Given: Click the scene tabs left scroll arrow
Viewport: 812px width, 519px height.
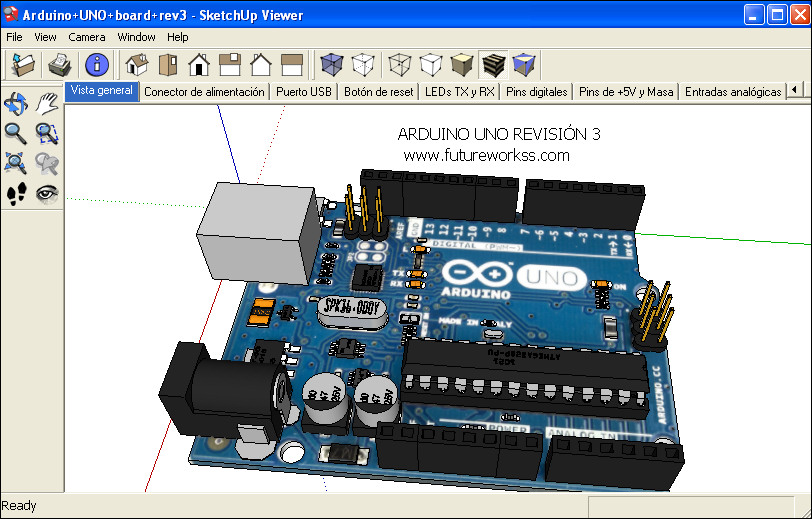Looking at the screenshot, I should pyautogui.click(x=794, y=90).
